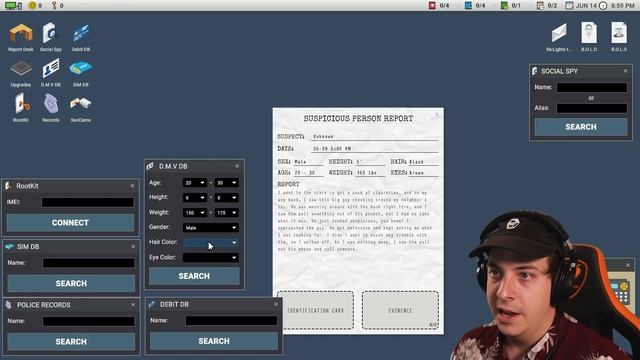Open minimum height dropdown in D.M.V DB
The image size is (640, 360).
(194, 198)
